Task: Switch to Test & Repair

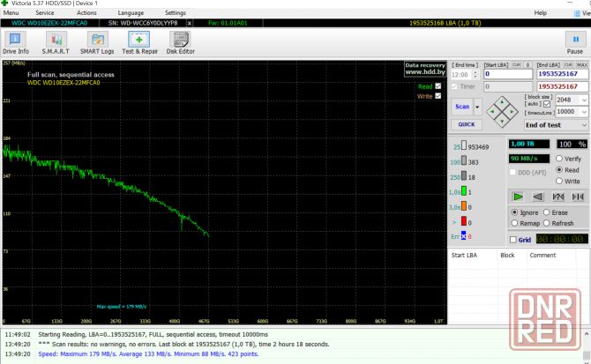Action: coord(139,43)
